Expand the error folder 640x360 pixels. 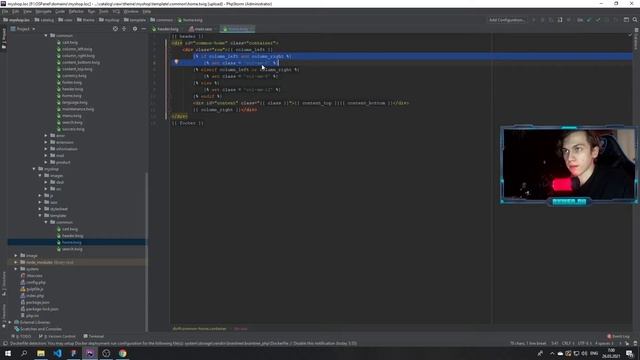pos(46,136)
